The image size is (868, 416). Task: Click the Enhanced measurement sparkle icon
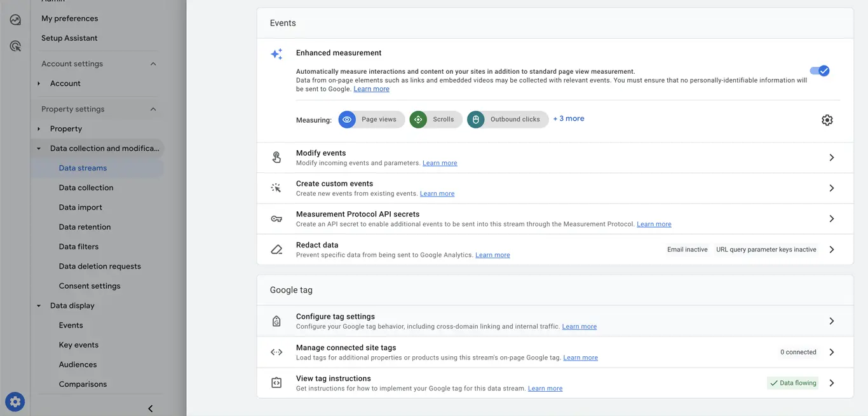point(276,54)
